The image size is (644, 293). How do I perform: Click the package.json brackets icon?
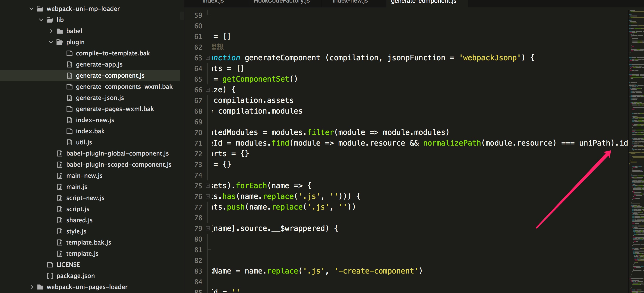tap(50, 276)
